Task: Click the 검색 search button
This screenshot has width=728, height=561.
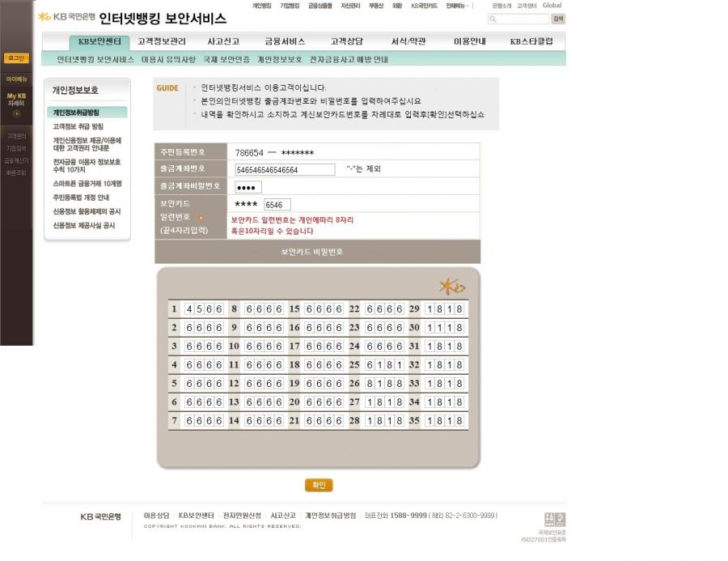Action: (558, 19)
